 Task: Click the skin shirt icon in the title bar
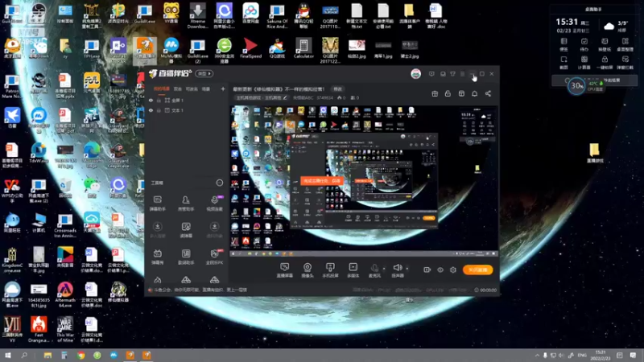click(452, 74)
